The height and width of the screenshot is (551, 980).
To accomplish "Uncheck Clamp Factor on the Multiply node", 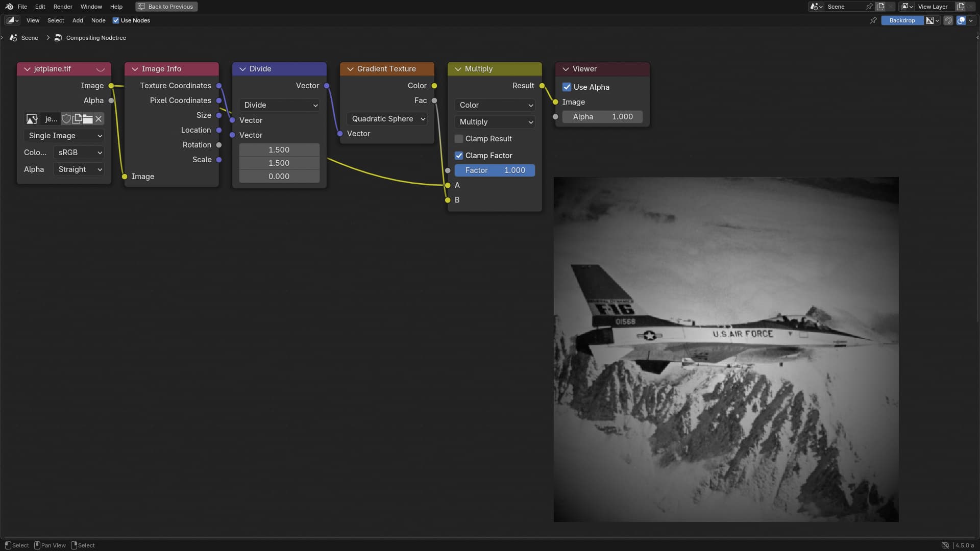I will tap(459, 156).
